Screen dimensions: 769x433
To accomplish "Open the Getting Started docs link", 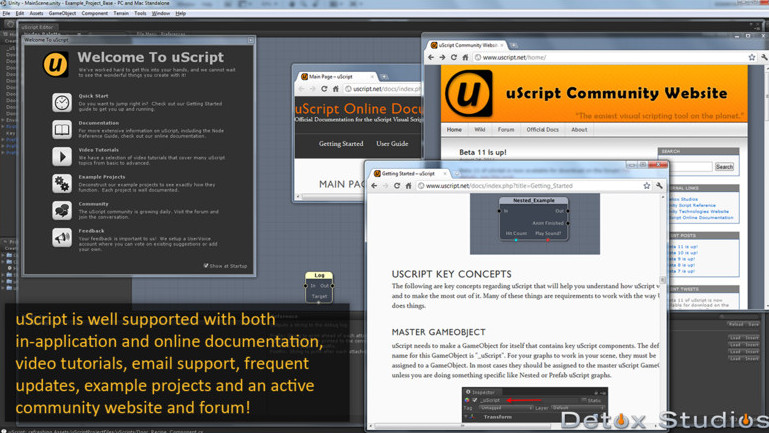I will tap(341, 144).
